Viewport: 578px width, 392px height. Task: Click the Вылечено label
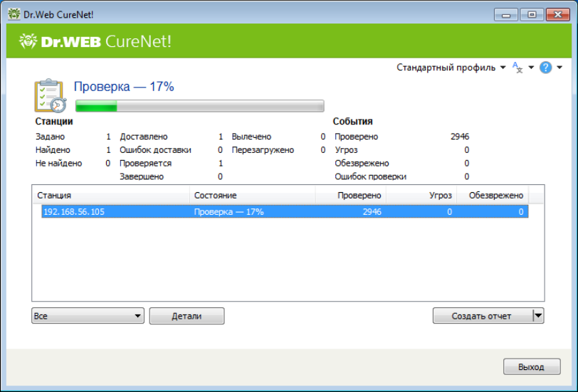[x=251, y=137]
